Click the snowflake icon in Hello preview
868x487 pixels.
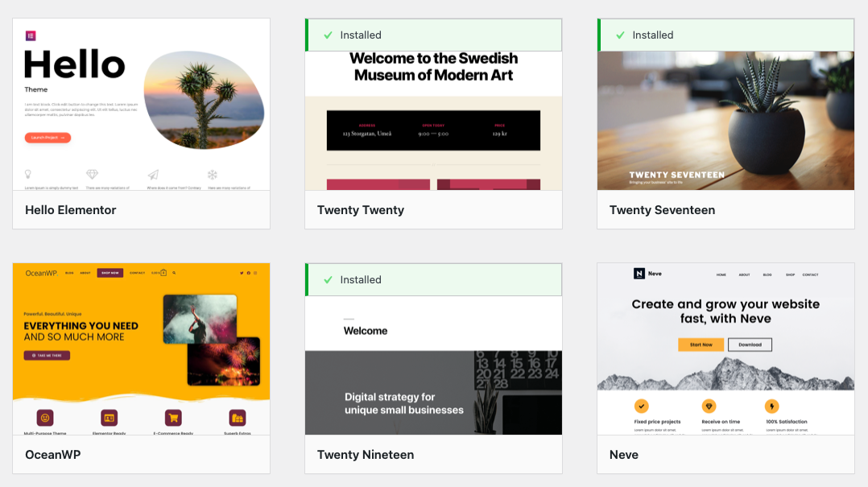coord(213,175)
